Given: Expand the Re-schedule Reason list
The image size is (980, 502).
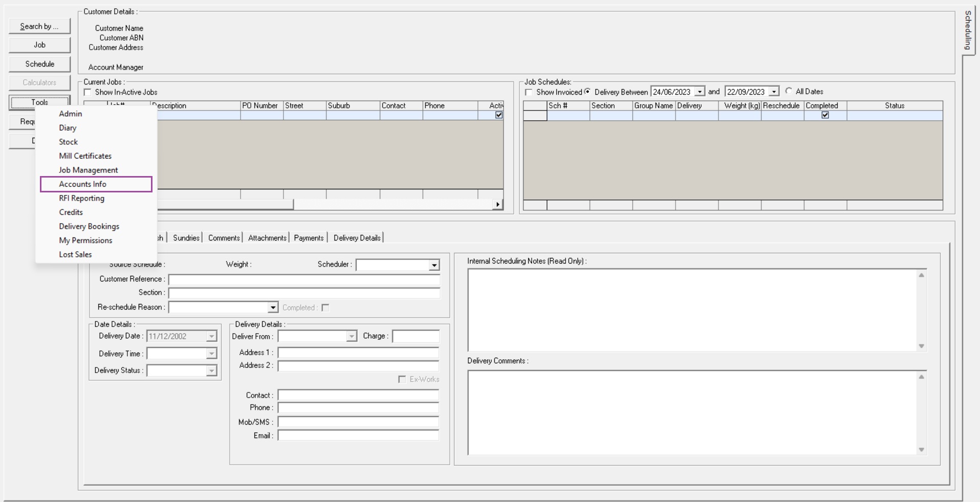Looking at the screenshot, I should (273, 308).
